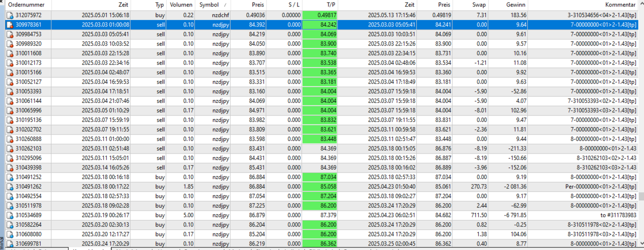644x250 pixels.
Task: Click the Volumen column header
Action: click(181, 4)
